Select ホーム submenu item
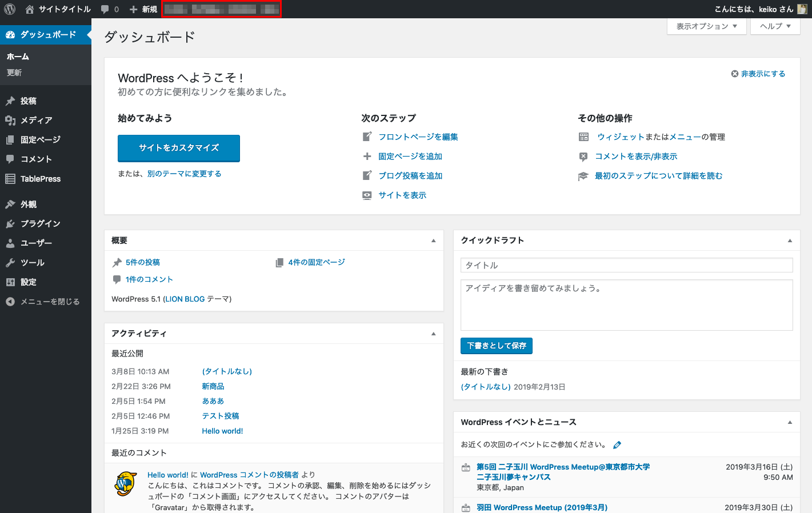Image resolution: width=812 pixels, height=513 pixels. click(18, 57)
